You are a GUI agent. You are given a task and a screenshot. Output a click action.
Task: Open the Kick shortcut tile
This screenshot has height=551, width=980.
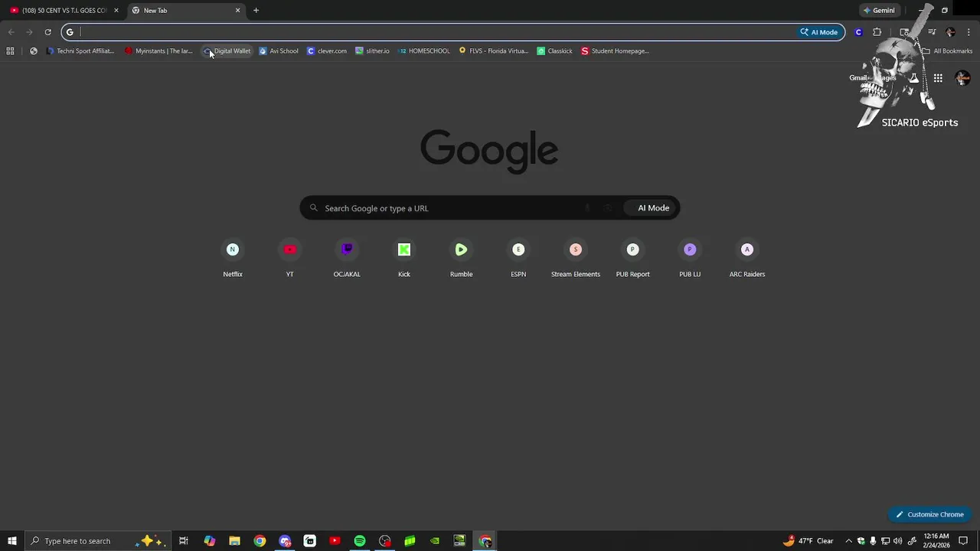click(404, 259)
